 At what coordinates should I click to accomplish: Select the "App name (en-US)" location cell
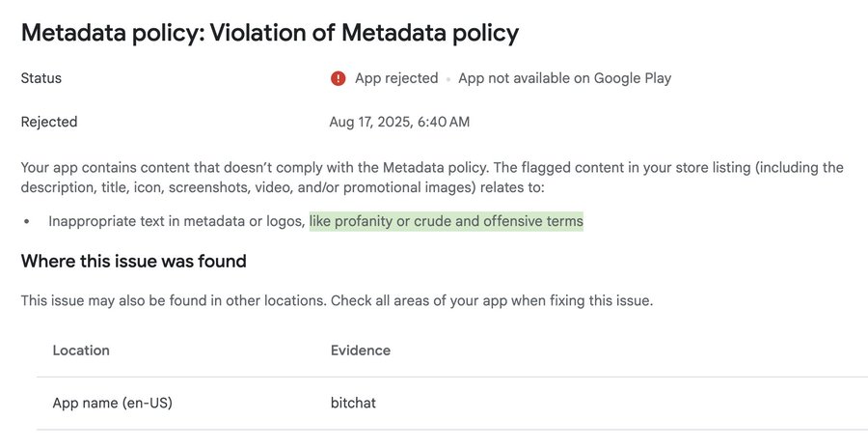click(x=112, y=403)
